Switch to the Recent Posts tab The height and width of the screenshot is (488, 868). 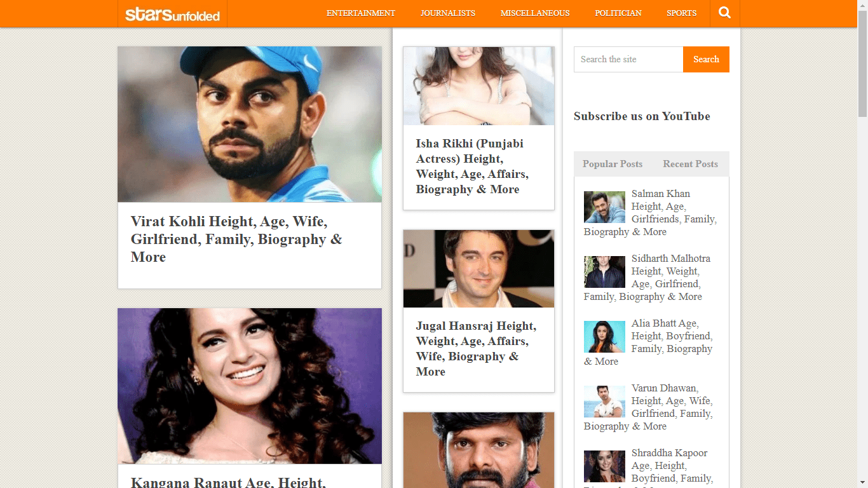pos(690,164)
